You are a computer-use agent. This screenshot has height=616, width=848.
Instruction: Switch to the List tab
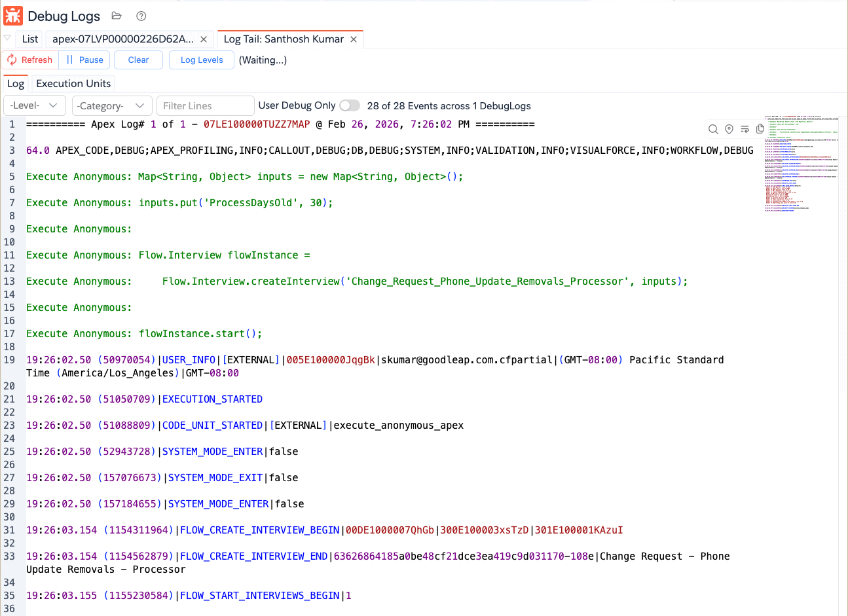click(x=30, y=39)
